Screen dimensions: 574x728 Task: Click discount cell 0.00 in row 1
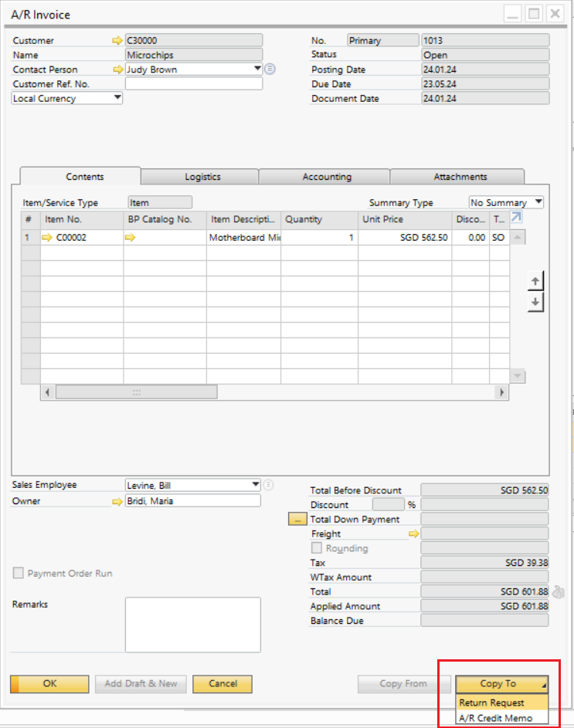[470, 238]
